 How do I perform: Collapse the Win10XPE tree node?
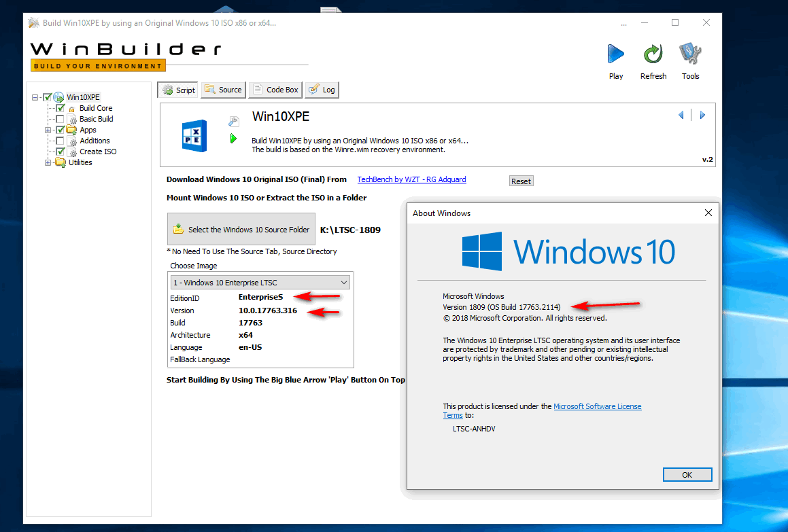click(x=35, y=97)
